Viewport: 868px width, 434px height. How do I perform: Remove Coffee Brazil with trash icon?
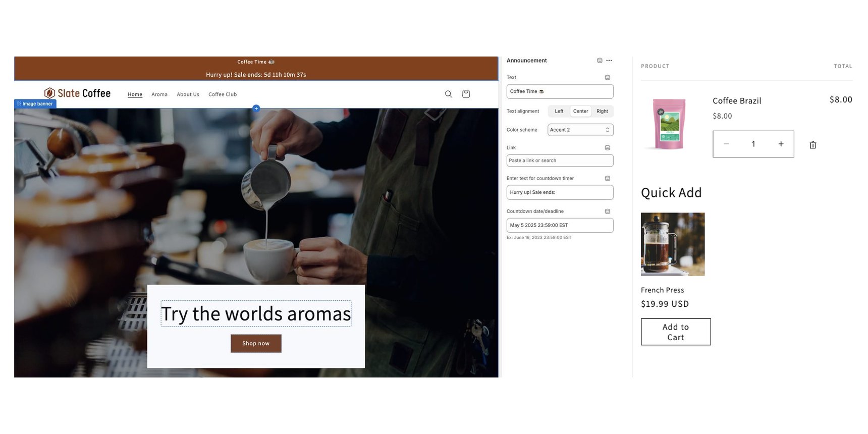coord(813,145)
